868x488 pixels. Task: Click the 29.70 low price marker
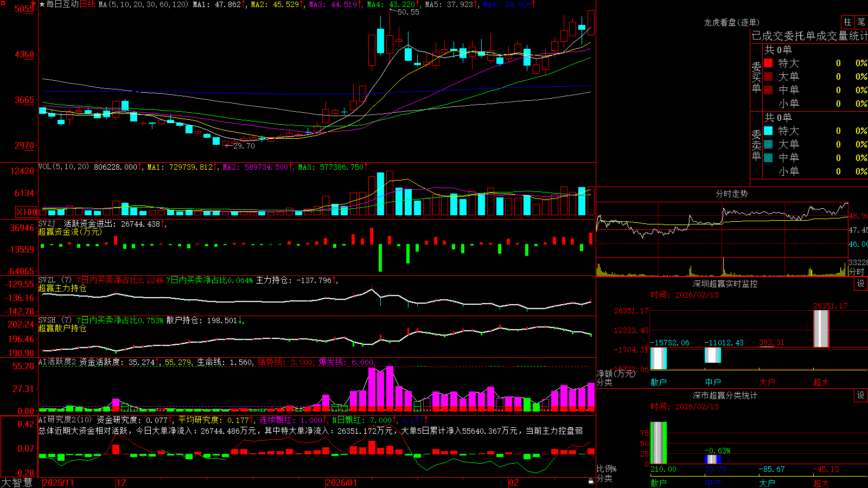coord(244,146)
